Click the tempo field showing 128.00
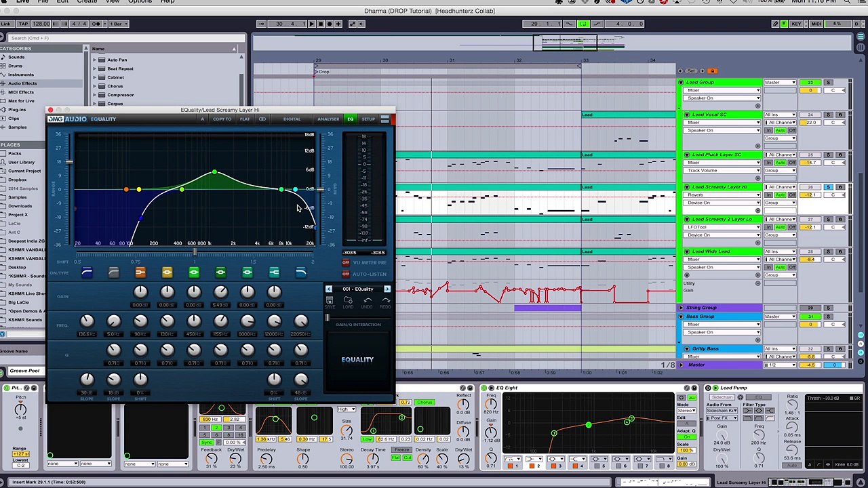Viewport: 868px width, 488px height. (x=41, y=24)
